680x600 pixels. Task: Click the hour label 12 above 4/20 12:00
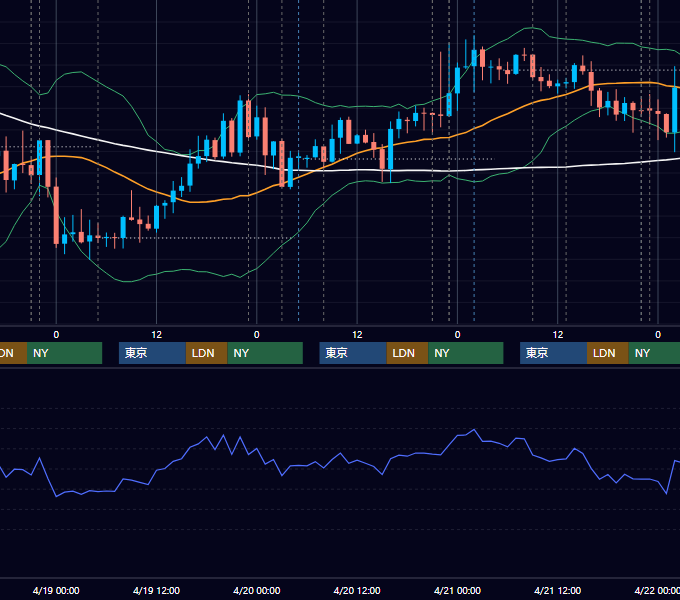click(x=357, y=335)
